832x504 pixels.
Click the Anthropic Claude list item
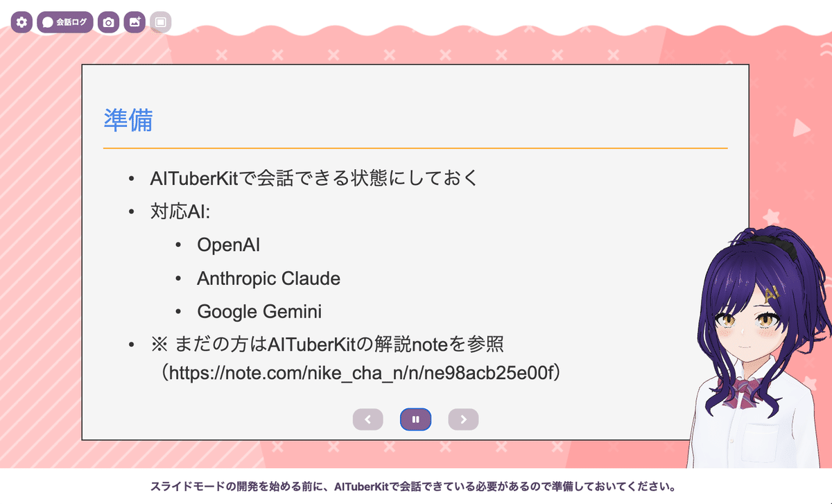coord(269,279)
